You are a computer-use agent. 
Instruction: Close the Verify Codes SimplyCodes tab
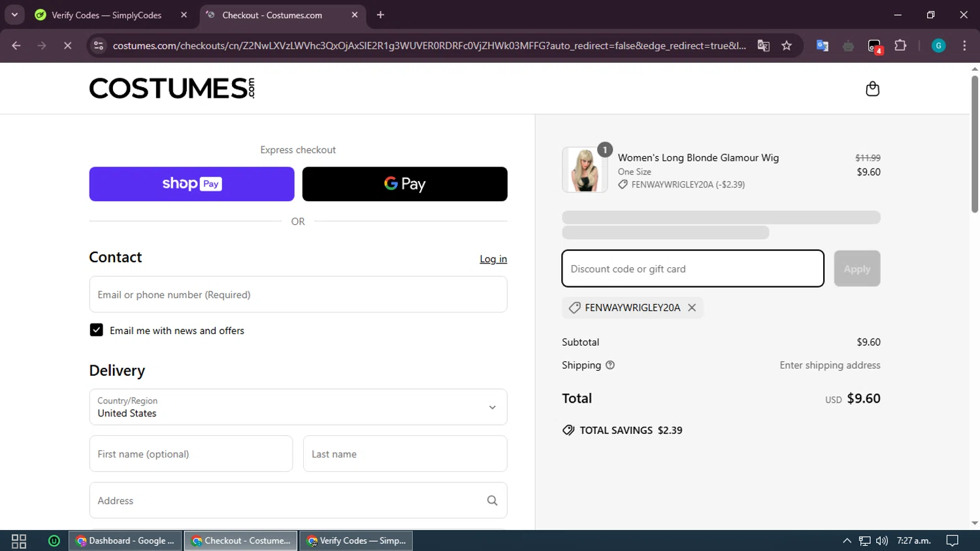pos(184,14)
